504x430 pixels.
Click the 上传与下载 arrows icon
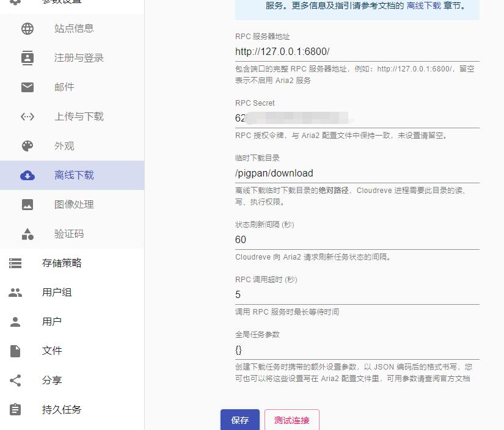[x=27, y=117]
